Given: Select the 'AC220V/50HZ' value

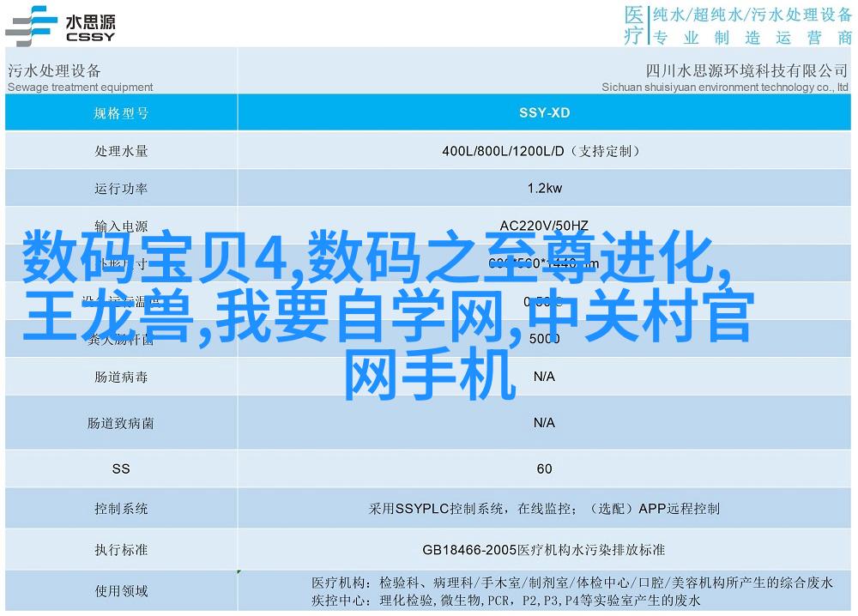Looking at the screenshot, I should pos(544,226).
